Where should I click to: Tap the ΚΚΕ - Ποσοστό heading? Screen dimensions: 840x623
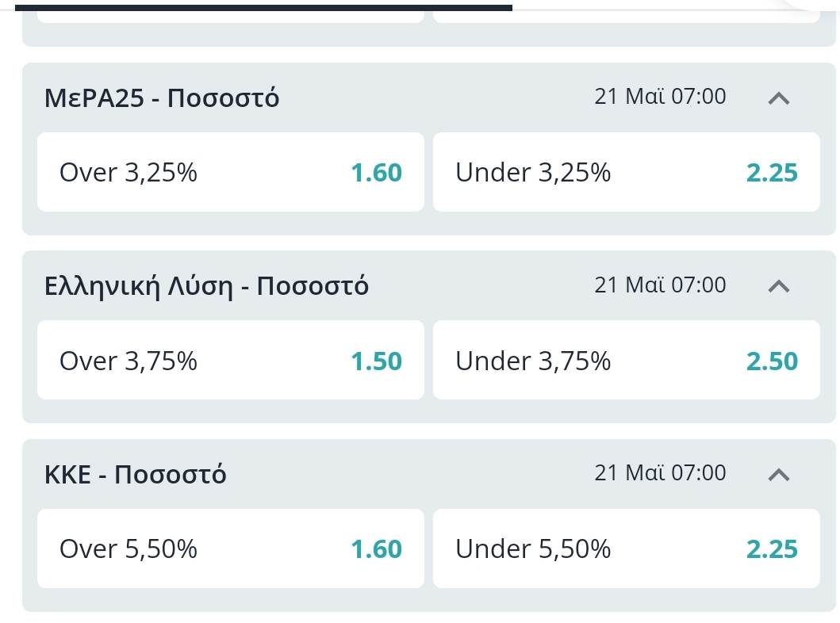pos(136,475)
